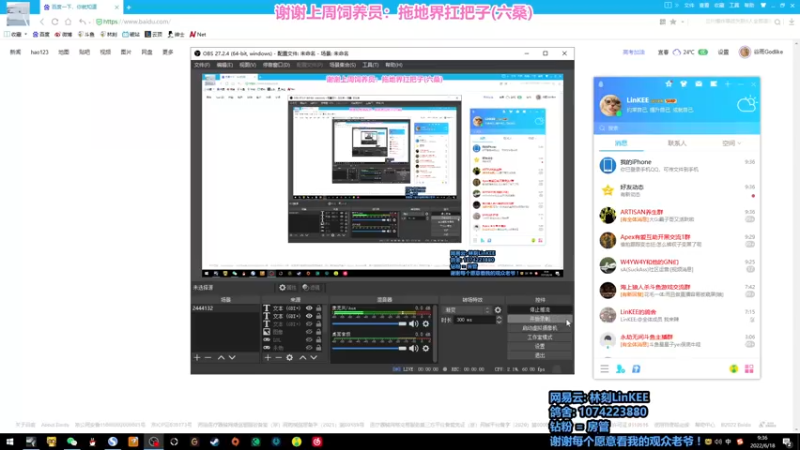Click the start recording button in OBS
Screen dimensions: 800x450
540,319
